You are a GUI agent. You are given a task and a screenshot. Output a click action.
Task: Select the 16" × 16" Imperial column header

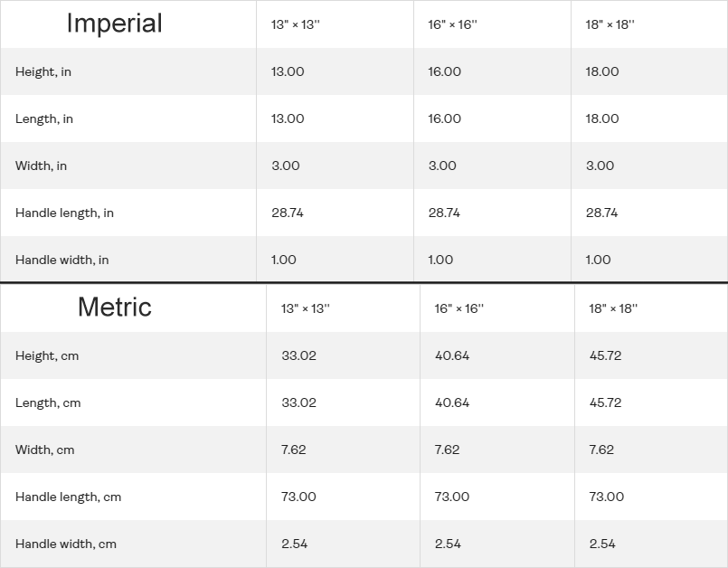coord(452,24)
